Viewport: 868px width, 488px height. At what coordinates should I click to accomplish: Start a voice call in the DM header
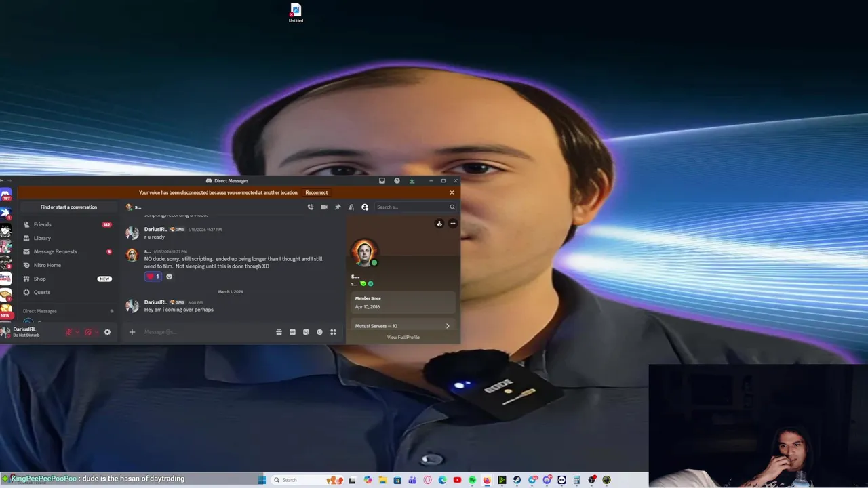(x=311, y=207)
